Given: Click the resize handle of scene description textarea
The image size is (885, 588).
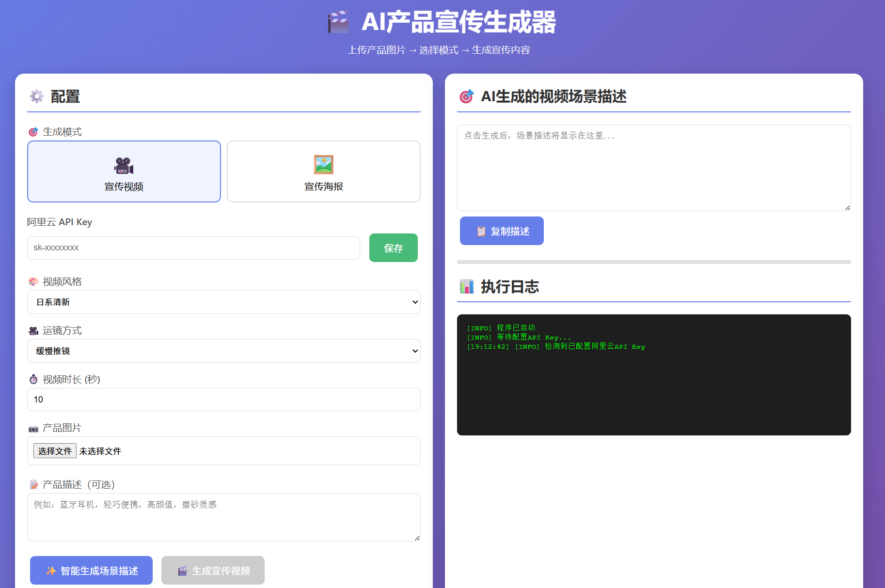Looking at the screenshot, I should click(847, 207).
